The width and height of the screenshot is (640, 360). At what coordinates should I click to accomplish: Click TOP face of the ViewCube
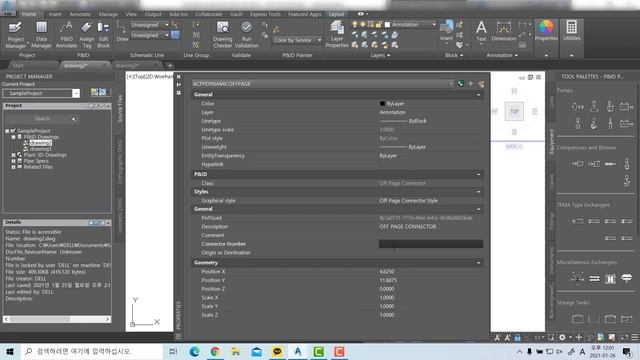tap(514, 111)
